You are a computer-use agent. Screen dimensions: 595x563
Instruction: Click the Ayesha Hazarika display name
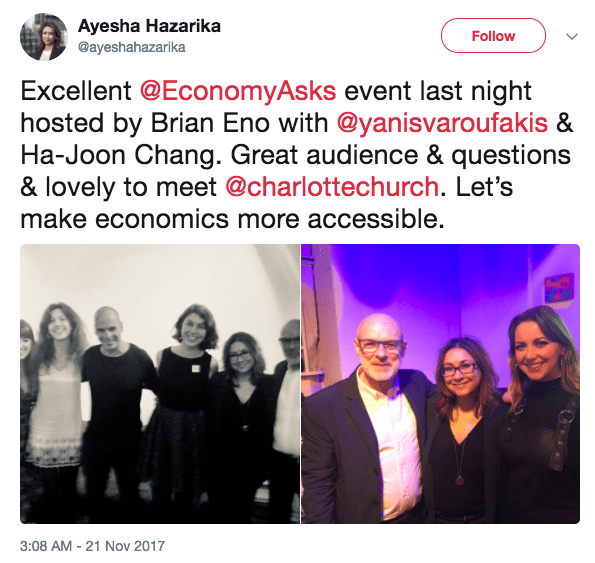(149, 26)
